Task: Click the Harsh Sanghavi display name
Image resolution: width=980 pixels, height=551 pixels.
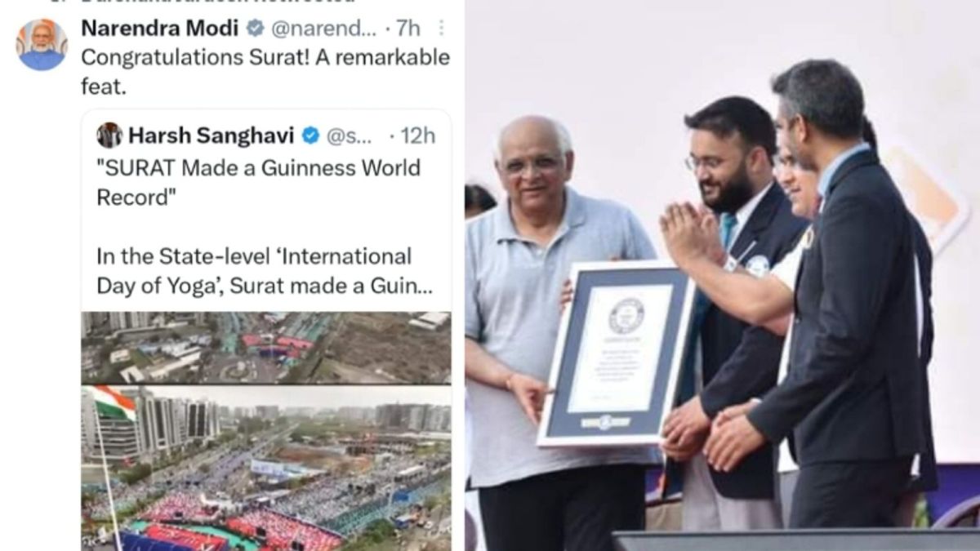Action: 212,136
